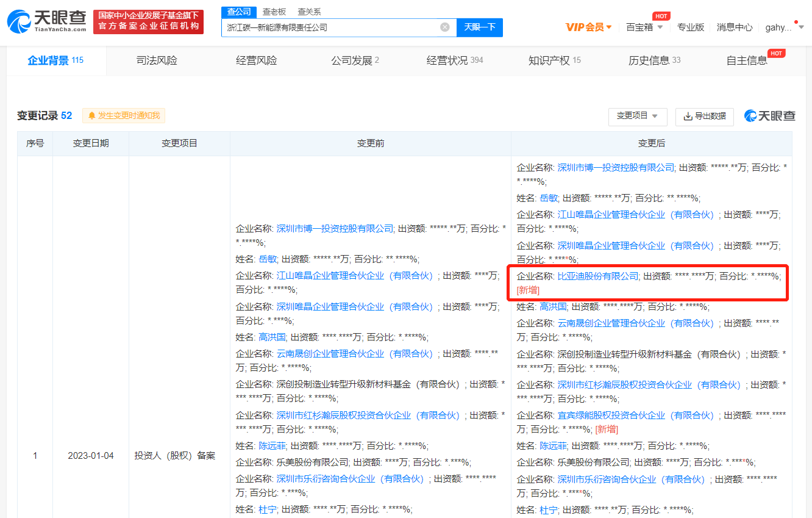Switch to the 司法风险 tab
The height and width of the screenshot is (518, 812).
(x=157, y=60)
